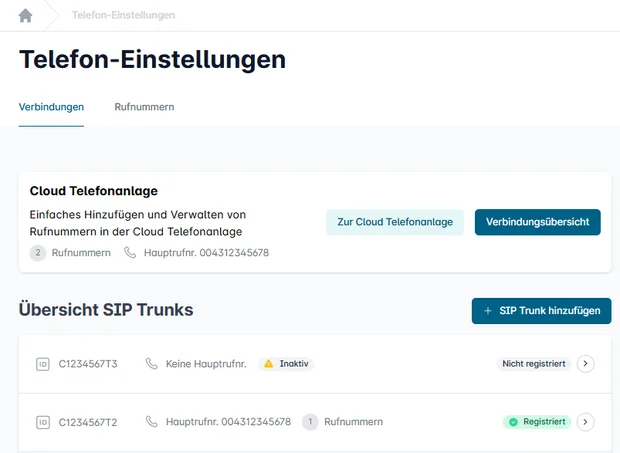Click the 1 Rufnummern badge in T2 row
Viewport: 620px width, 453px height.
point(310,422)
